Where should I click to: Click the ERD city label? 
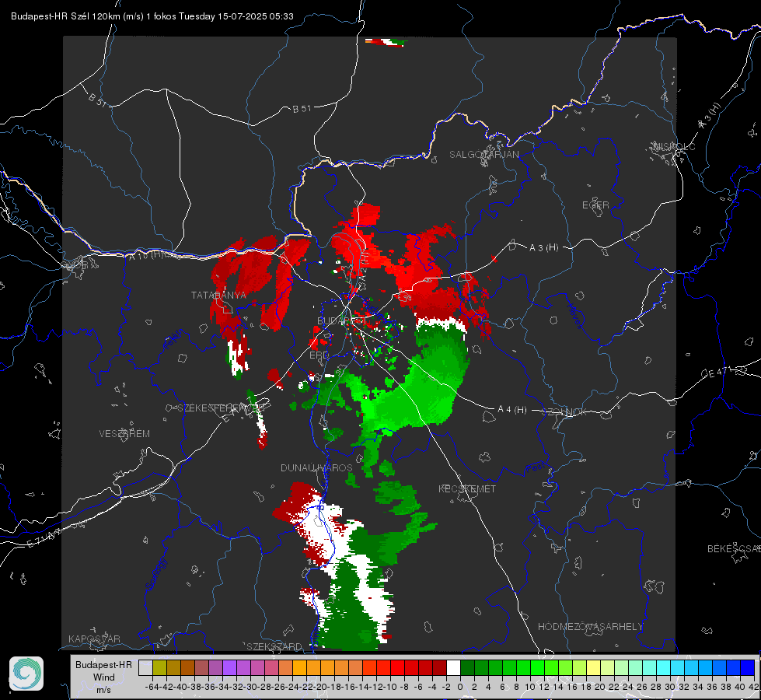[x=319, y=355]
